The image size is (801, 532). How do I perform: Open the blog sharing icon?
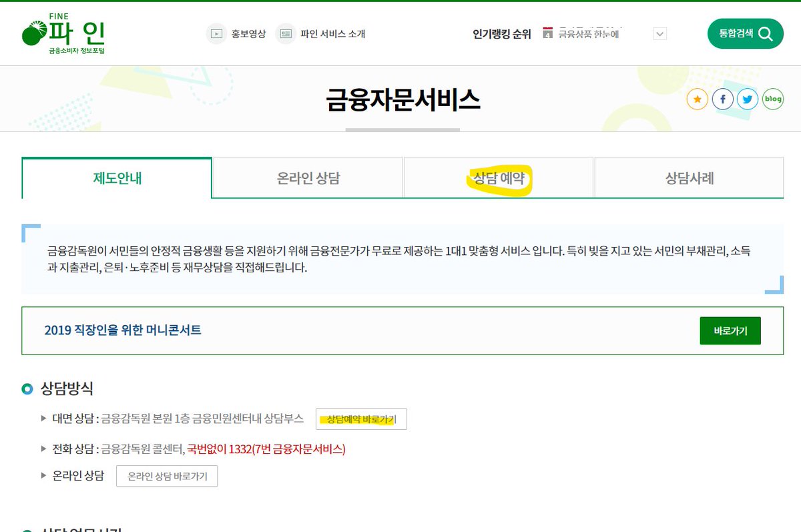click(772, 99)
